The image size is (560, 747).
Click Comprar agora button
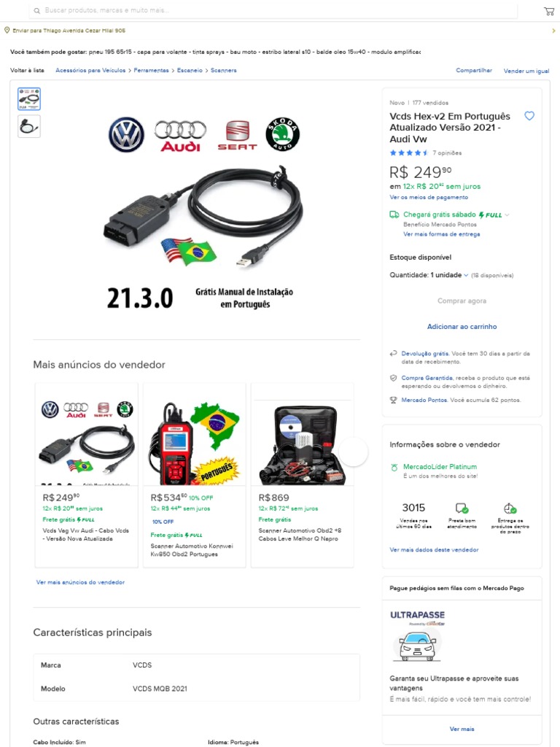462,301
